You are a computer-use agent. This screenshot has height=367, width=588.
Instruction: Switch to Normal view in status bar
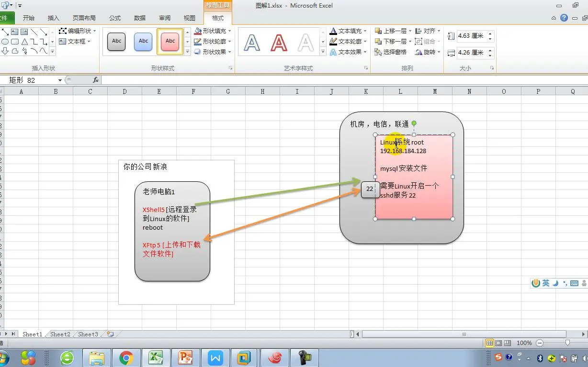489,343
